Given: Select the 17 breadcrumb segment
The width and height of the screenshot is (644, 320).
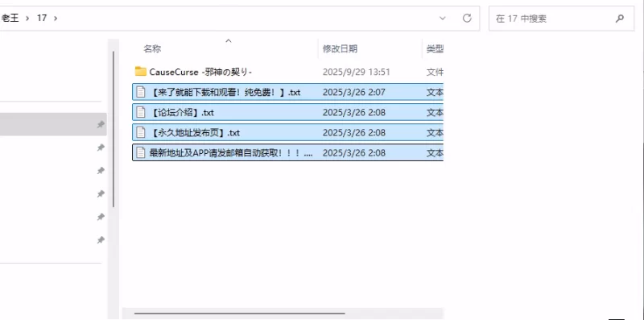Looking at the screenshot, I should [x=42, y=18].
